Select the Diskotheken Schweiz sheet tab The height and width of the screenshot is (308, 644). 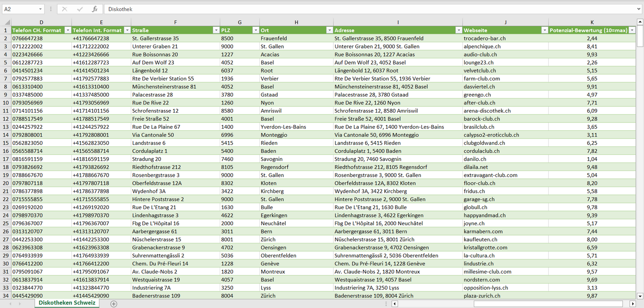click(x=67, y=303)
